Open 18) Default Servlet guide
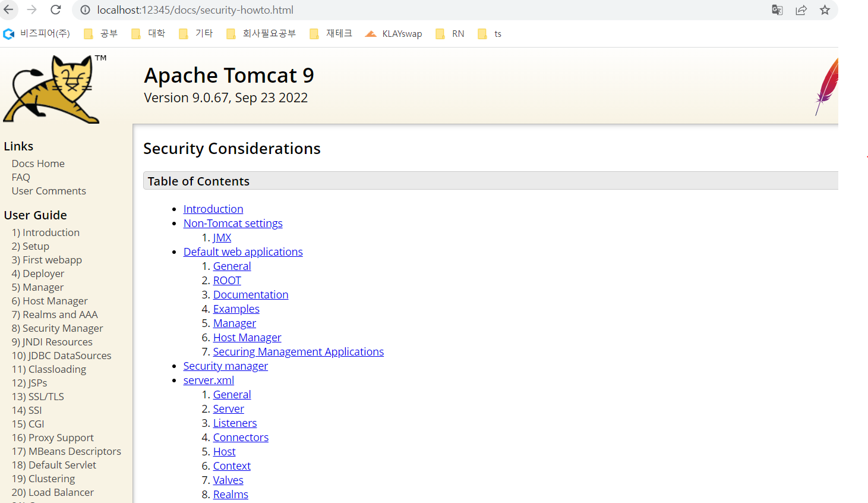 [x=54, y=465]
